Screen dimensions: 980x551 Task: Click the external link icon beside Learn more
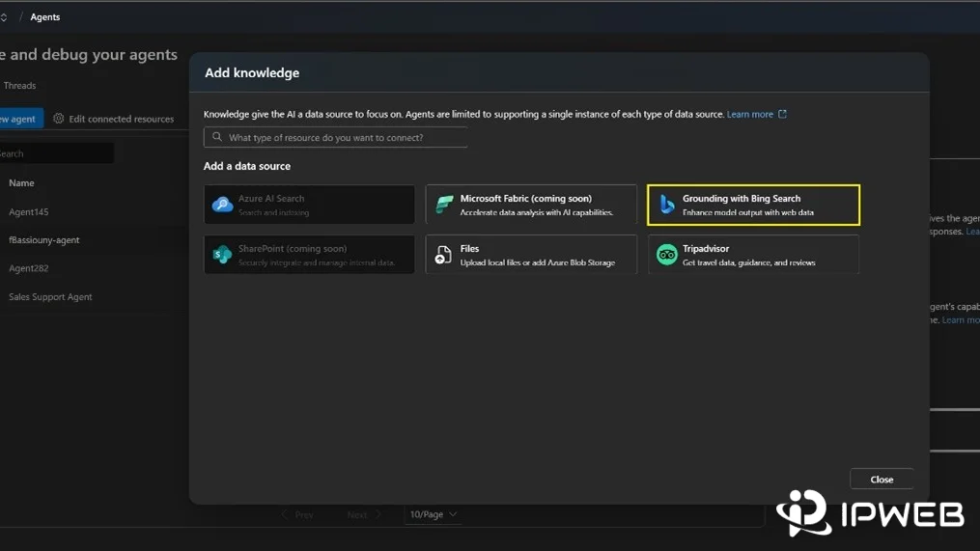(782, 114)
